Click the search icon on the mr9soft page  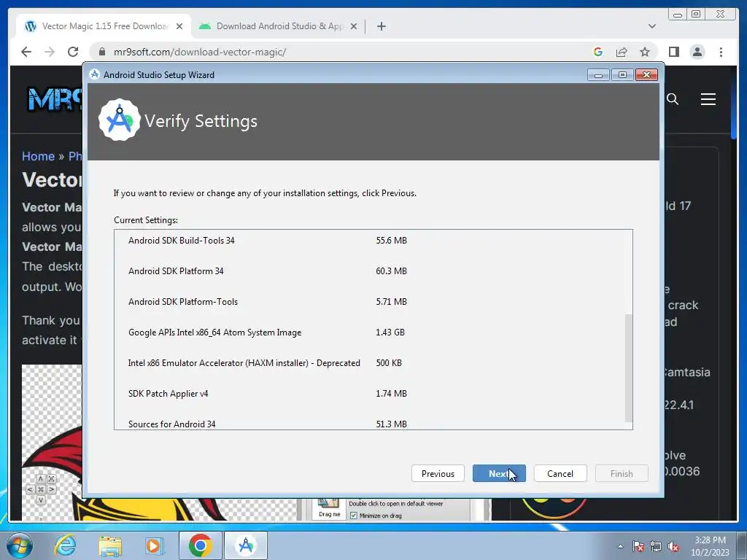pyautogui.click(x=673, y=99)
